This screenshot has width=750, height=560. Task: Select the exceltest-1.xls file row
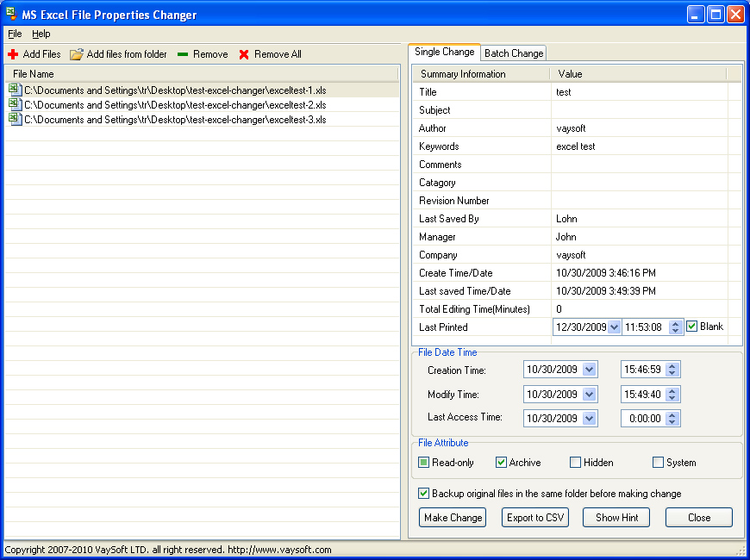202,90
